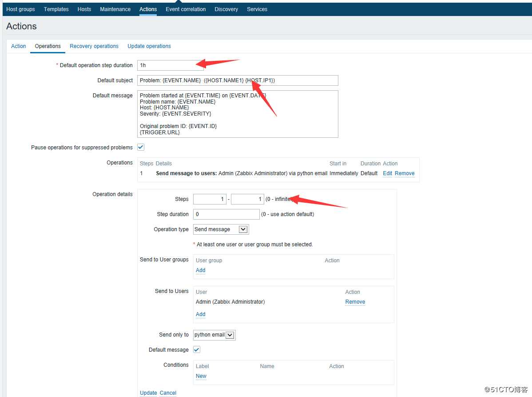Viewport: 532px width, 397px height.
Task: Add a user under Send to Users
Action: pyautogui.click(x=201, y=314)
